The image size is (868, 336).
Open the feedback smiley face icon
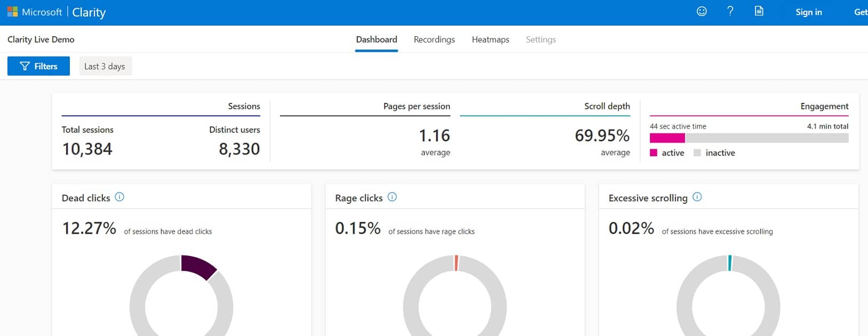pos(702,11)
